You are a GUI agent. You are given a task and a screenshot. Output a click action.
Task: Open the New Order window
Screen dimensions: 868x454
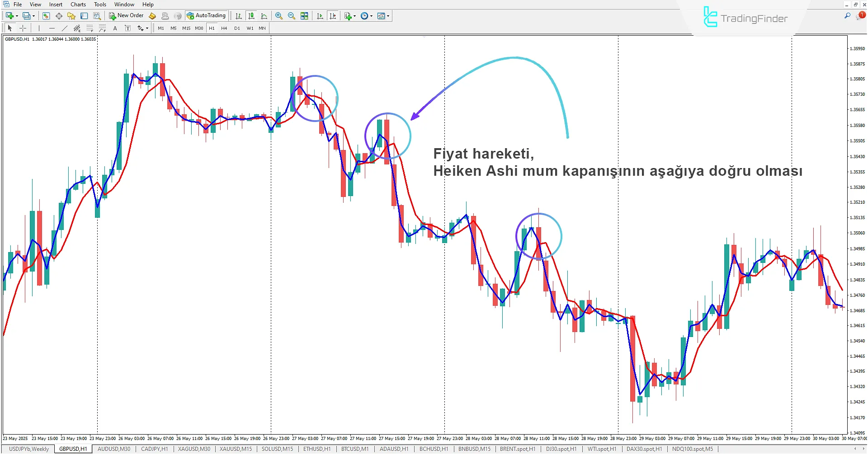[x=126, y=15]
